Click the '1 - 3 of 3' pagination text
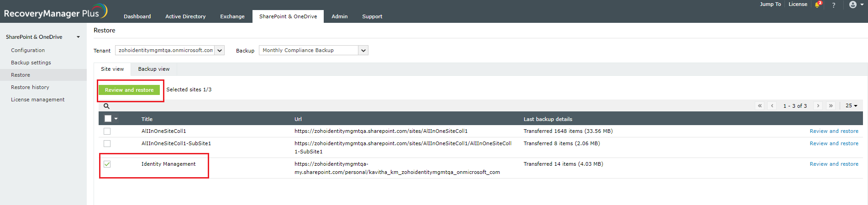 coord(795,106)
